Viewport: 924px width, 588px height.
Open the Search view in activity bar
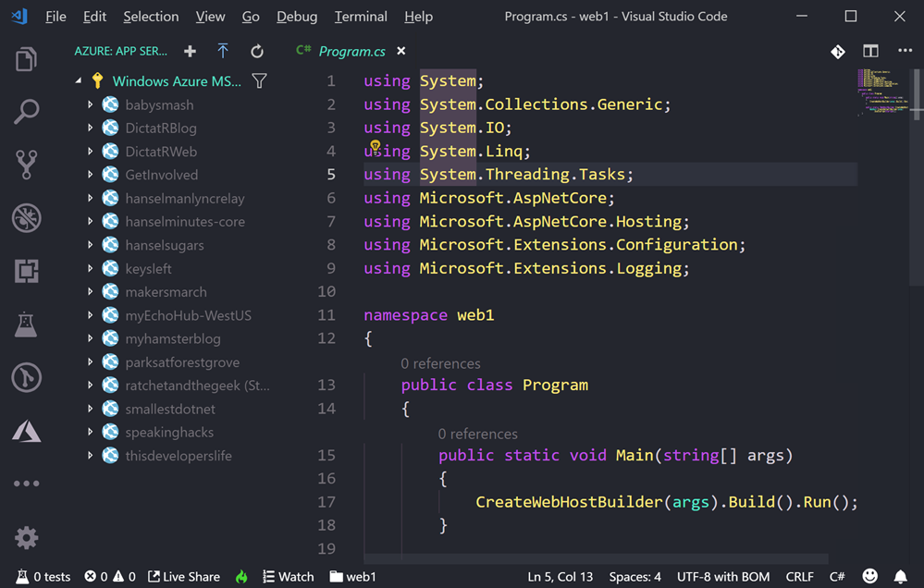click(26, 111)
